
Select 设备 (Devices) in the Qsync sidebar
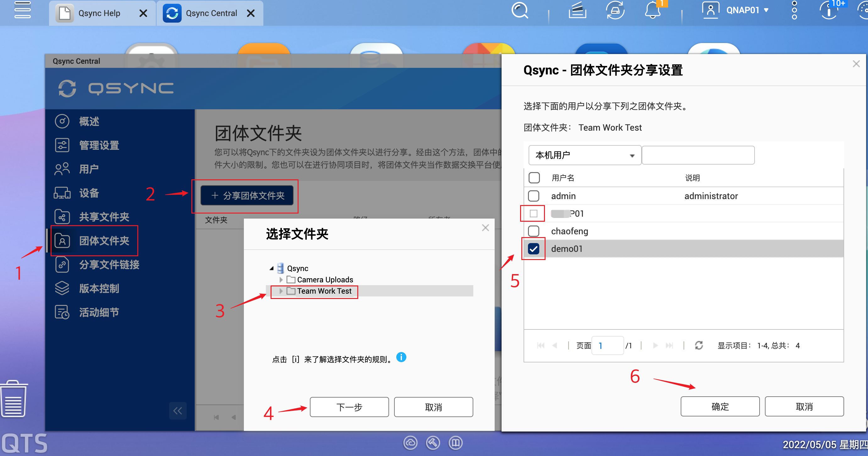[89, 193]
